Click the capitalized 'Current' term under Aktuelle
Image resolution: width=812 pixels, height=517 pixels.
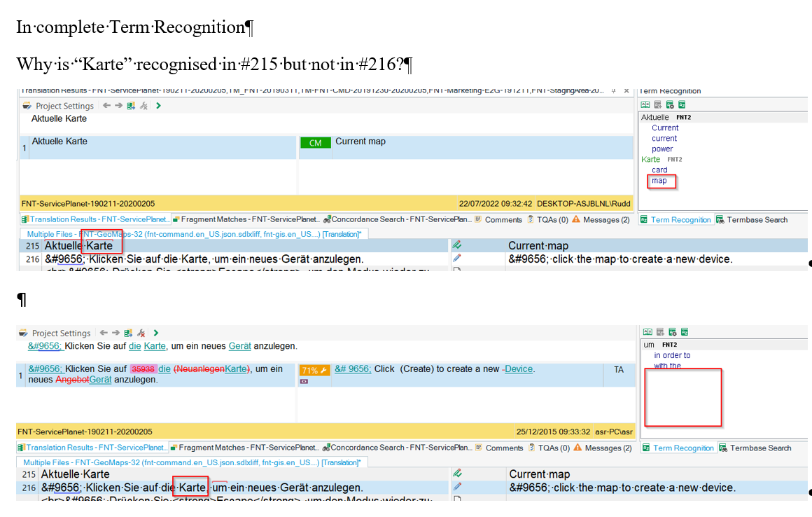click(x=665, y=128)
